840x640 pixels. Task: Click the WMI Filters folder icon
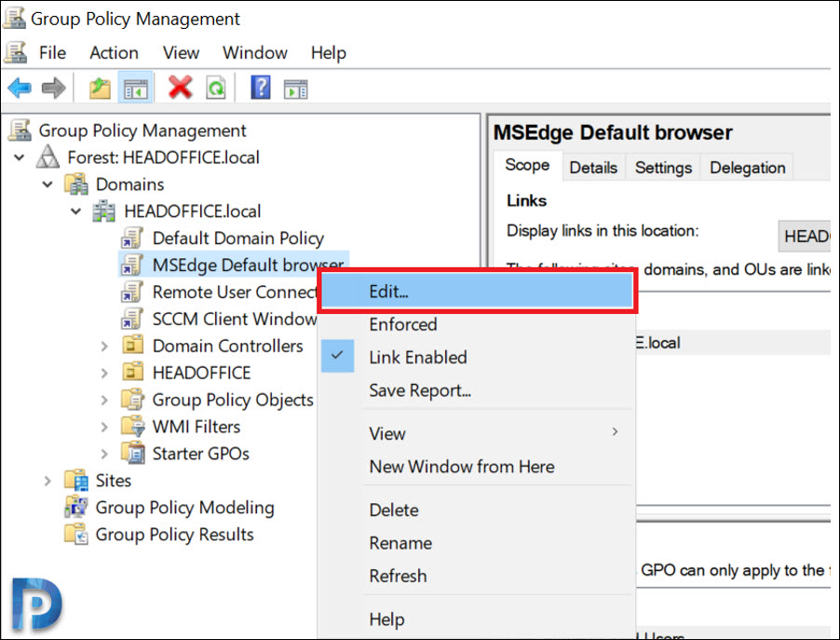click(133, 426)
